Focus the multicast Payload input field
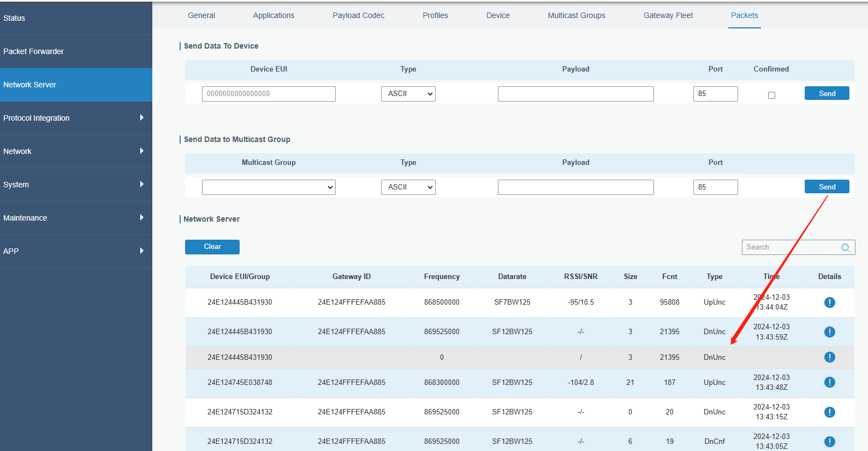Viewport: 868px width, 451px height. pos(576,187)
